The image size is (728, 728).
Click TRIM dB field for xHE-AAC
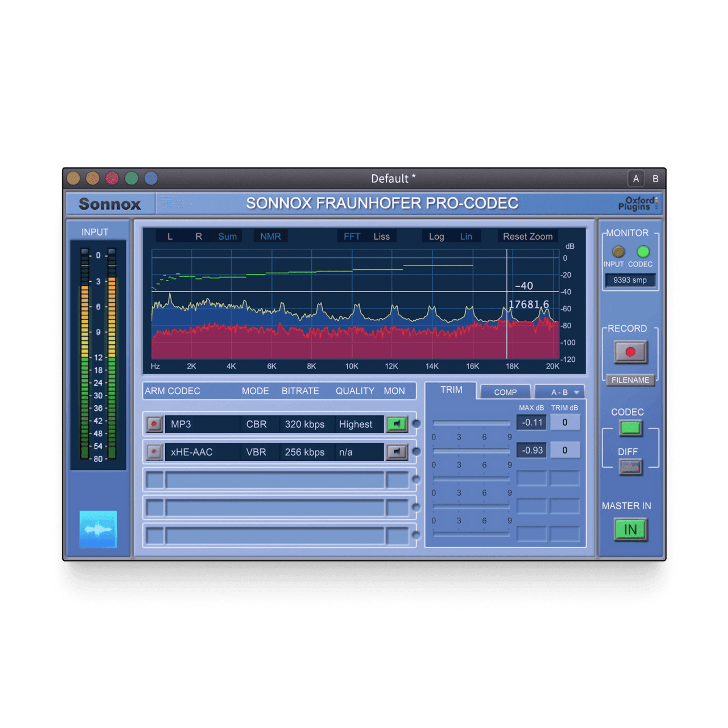pyautogui.click(x=565, y=450)
